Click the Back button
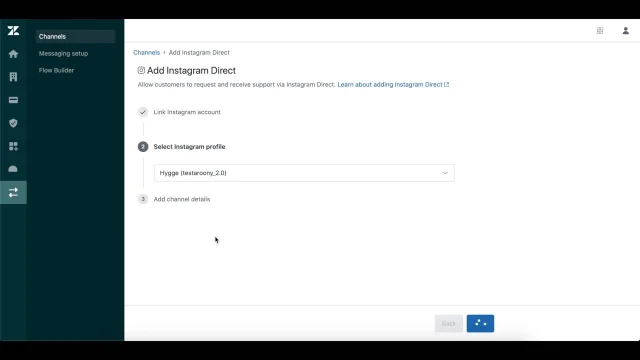This screenshot has height=360, width=640. click(449, 323)
